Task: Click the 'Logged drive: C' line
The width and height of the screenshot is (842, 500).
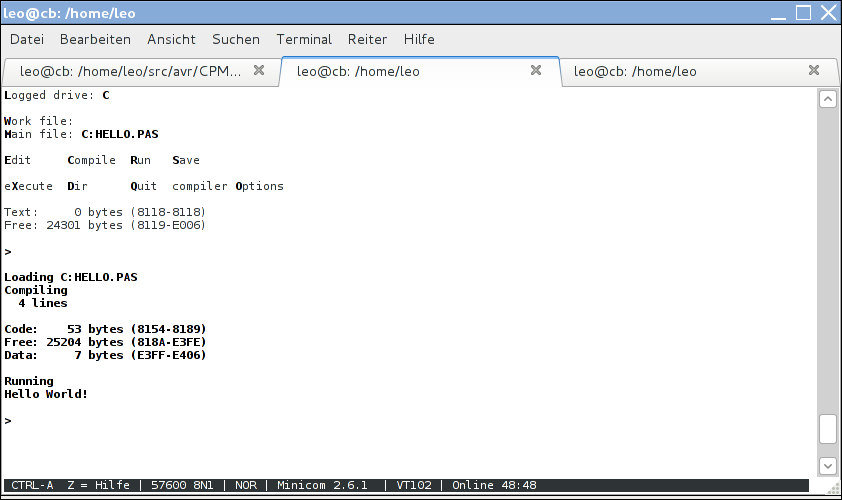Action: pos(57,95)
